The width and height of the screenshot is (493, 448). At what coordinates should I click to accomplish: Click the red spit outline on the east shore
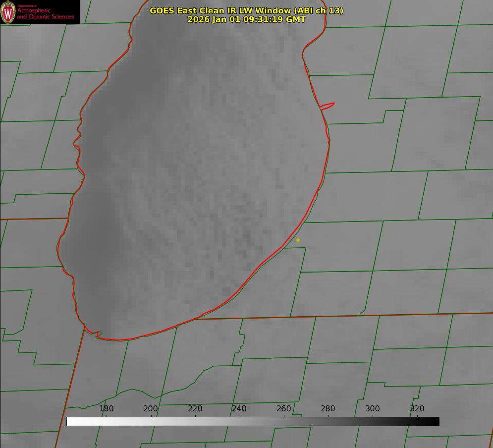click(x=328, y=105)
